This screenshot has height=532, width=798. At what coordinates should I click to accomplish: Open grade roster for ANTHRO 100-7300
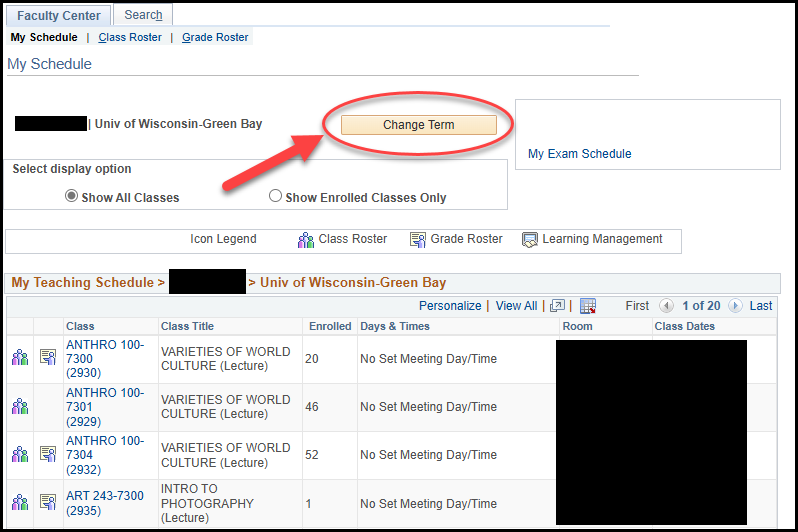(x=48, y=358)
